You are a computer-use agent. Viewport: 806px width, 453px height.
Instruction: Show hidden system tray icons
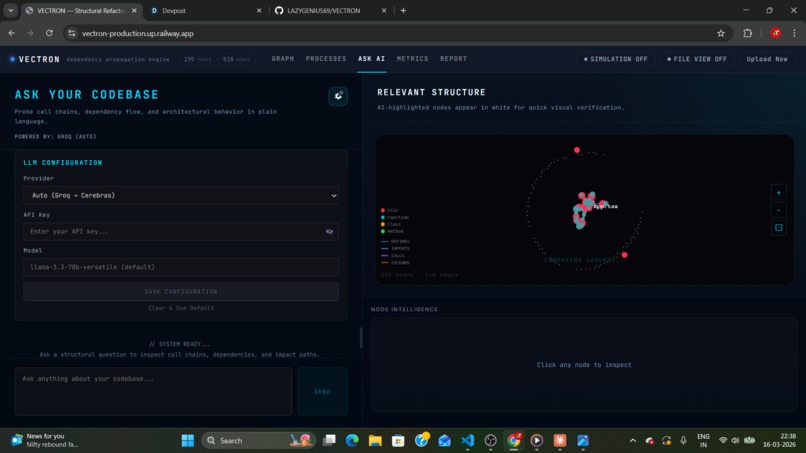point(633,441)
